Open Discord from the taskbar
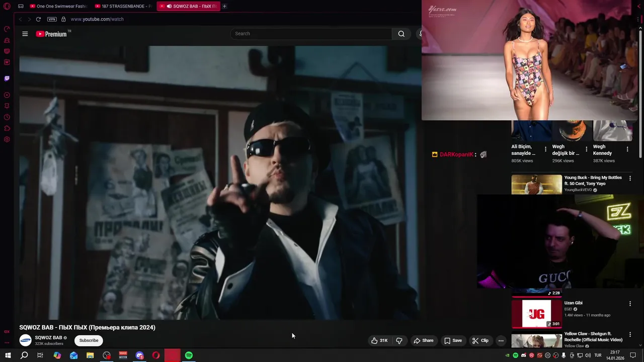Screen dimensions: 644x362 click(139, 355)
